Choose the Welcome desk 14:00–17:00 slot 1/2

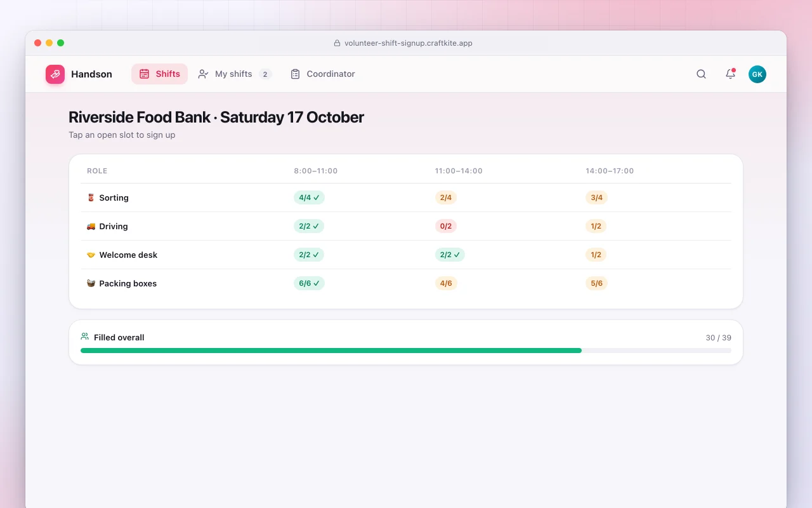coord(596,255)
